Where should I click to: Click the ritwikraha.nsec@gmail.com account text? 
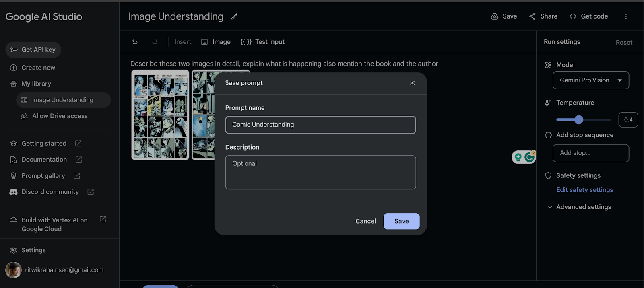click(64, 270)
